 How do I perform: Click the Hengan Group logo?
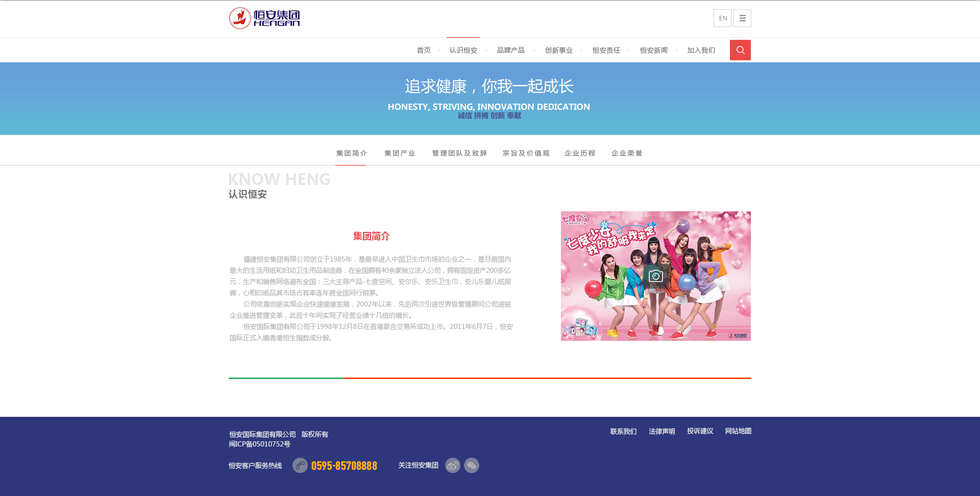(x=264, y=18)
